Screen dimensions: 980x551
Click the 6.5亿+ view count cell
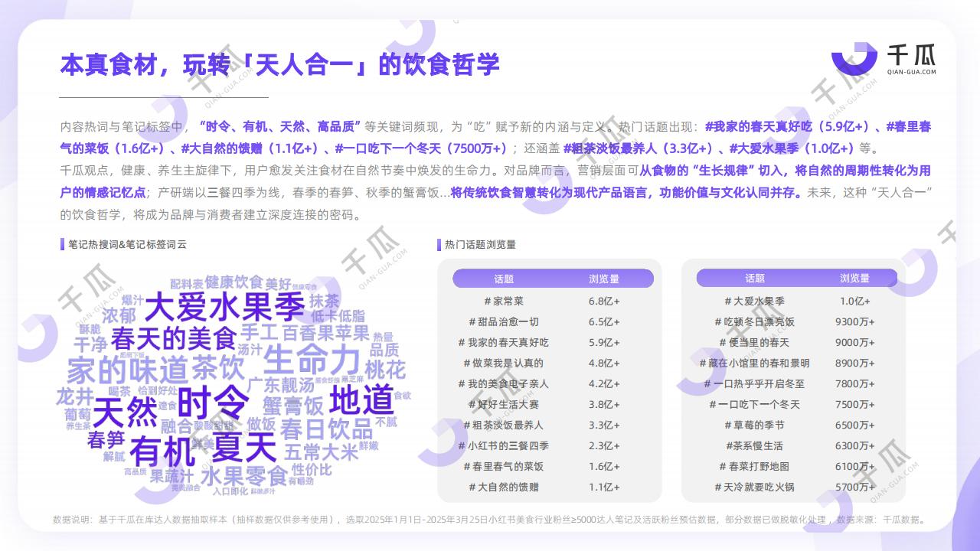click(x=604, y=322)
